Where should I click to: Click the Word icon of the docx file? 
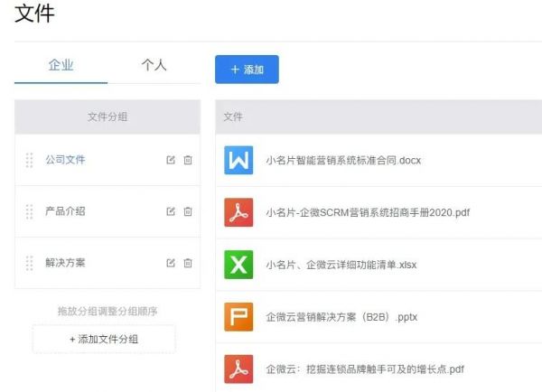pyautogui.click(x=238, y=161)
